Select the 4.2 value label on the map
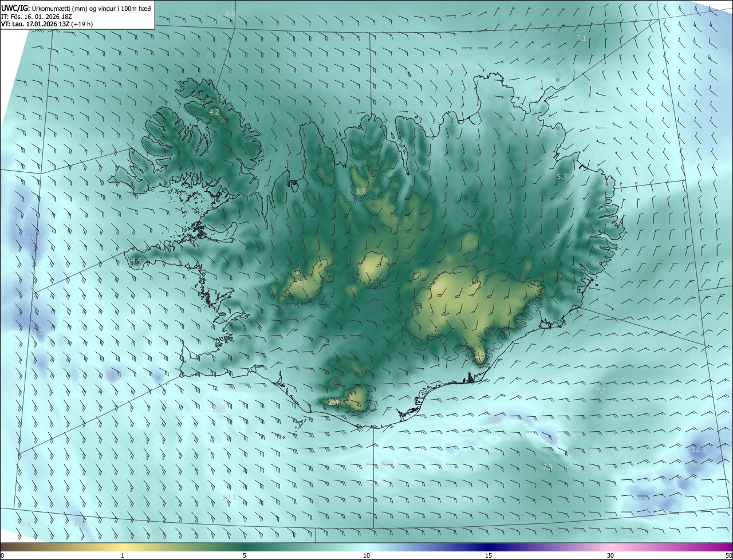 (214, 112)
